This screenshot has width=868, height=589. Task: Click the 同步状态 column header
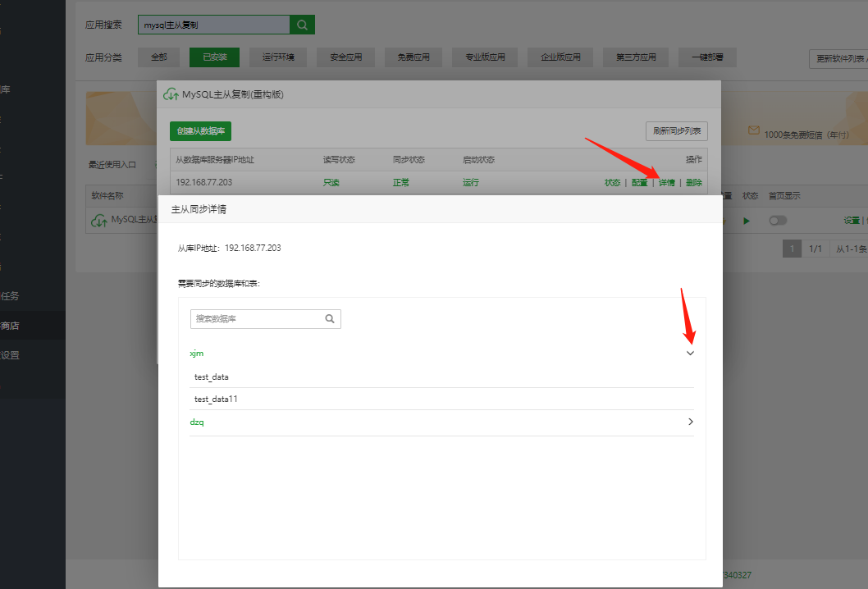coord(409,160)
